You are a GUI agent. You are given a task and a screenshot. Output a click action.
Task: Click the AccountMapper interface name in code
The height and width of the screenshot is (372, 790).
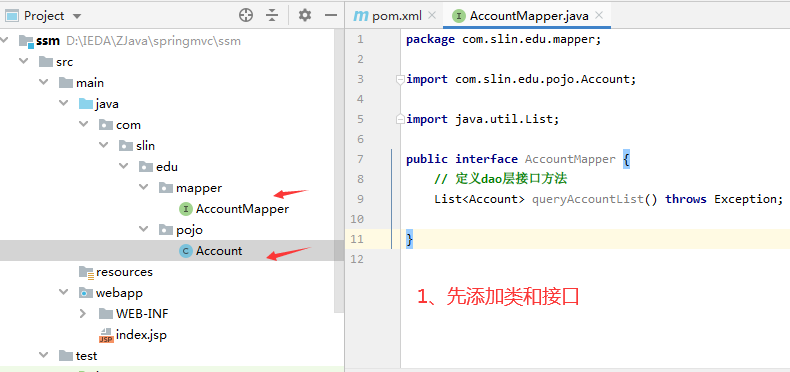[570, 159]
